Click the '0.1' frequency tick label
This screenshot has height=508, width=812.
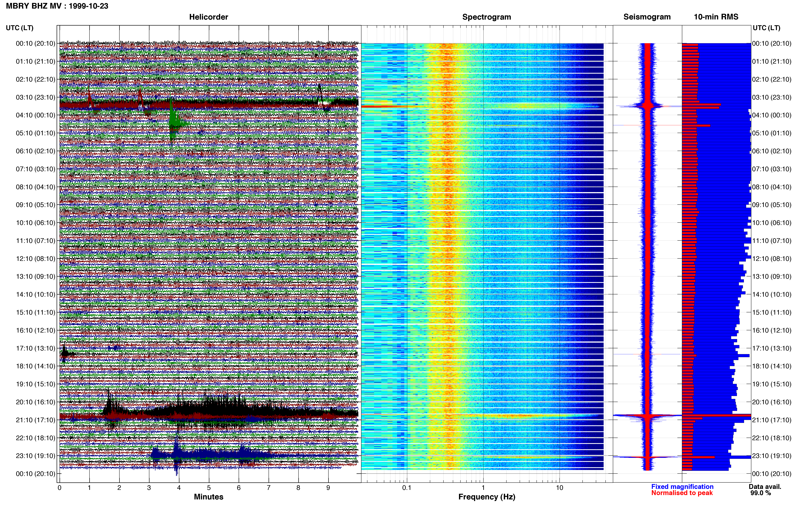407,488
